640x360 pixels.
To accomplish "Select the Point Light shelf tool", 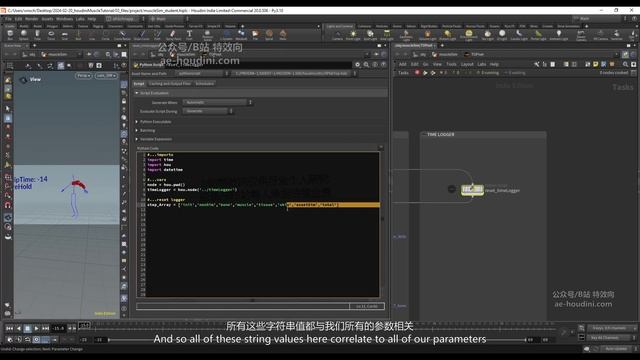I will click(x=353, y=35).
